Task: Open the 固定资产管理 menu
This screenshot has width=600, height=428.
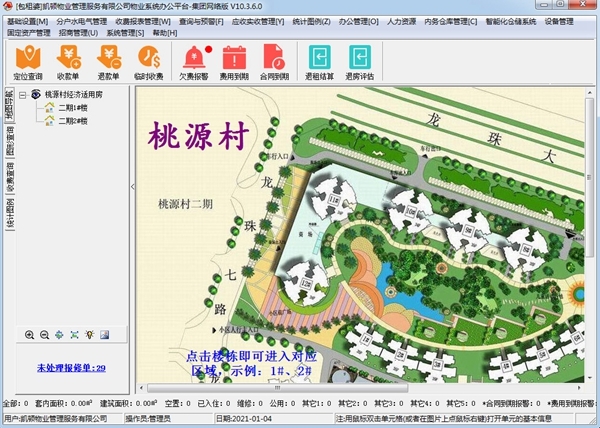Action: (29, 33)
